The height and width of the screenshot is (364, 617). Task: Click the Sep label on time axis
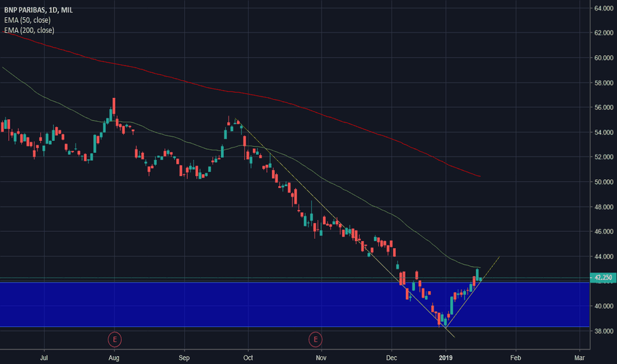(184, 357)
